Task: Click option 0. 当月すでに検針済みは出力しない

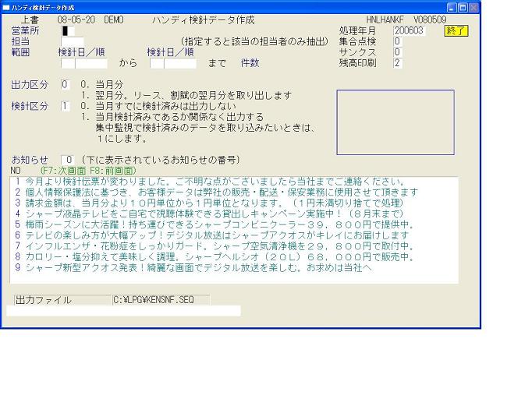Action: pyautogui.click(x=158, y=106)
